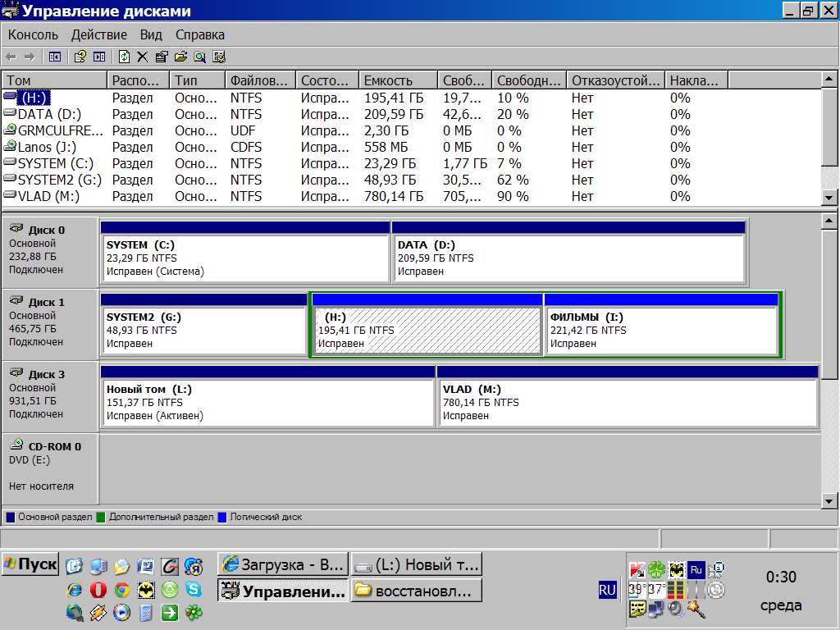Click the Help question mark toolbar icon
Image resolution: width=840 pixels, height=630 pixels.
point(80,57)
